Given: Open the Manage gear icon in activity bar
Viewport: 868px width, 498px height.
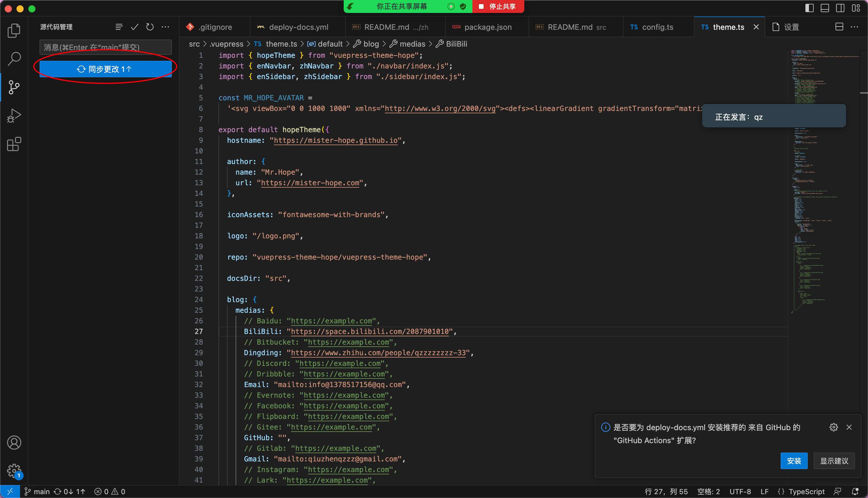Looking at the screenshot, I should pyautogui.click(x=14, y=471).
